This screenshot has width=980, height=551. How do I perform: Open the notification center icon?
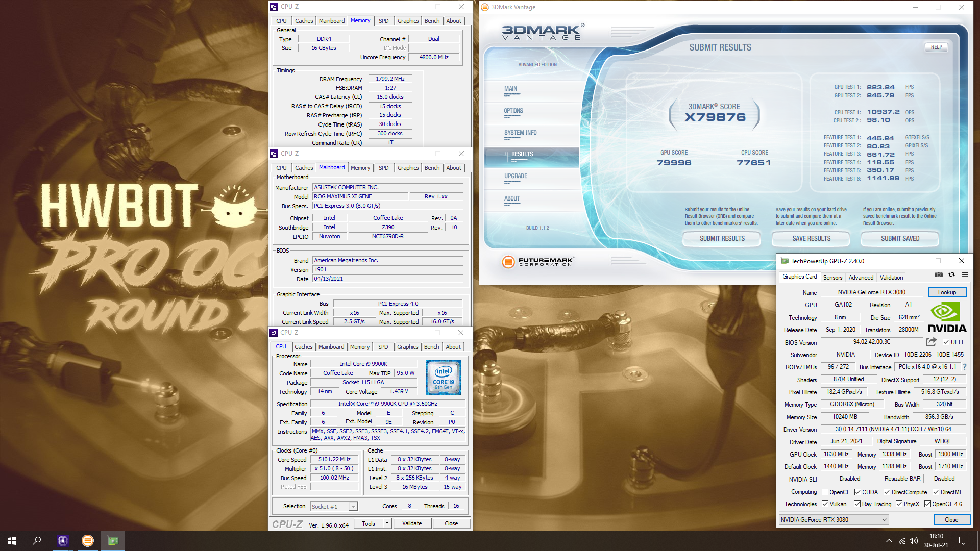click(963, 541)
